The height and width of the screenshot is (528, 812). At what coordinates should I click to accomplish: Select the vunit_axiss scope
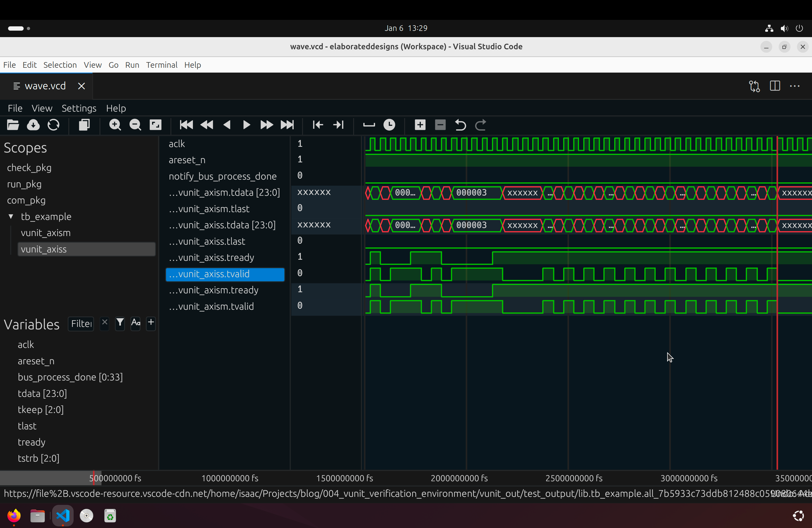point(87,249)
